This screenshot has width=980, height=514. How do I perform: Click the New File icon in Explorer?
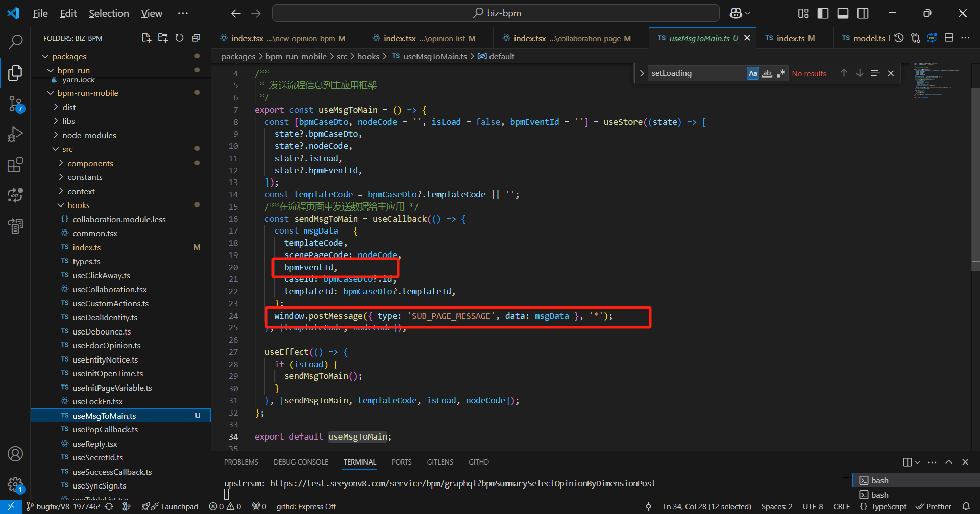click(x=146, y=38)
